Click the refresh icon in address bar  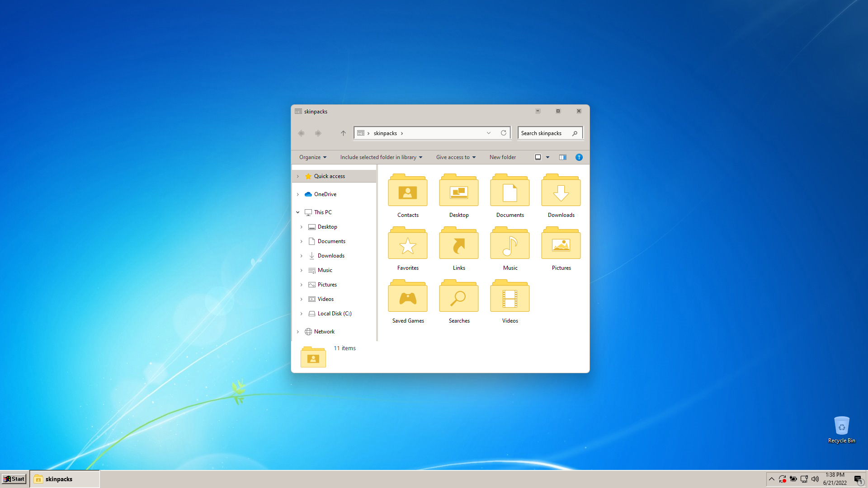(x=503, y=133)
